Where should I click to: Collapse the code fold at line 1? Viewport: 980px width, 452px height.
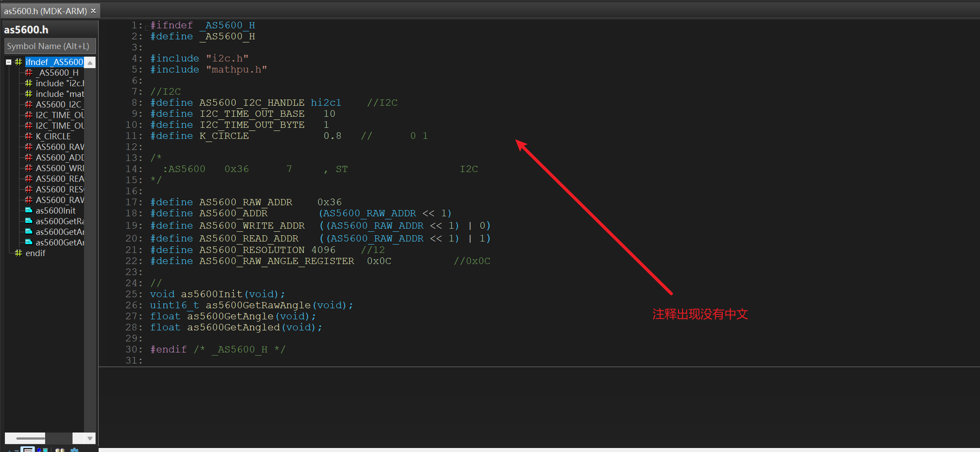coord(147,27)
